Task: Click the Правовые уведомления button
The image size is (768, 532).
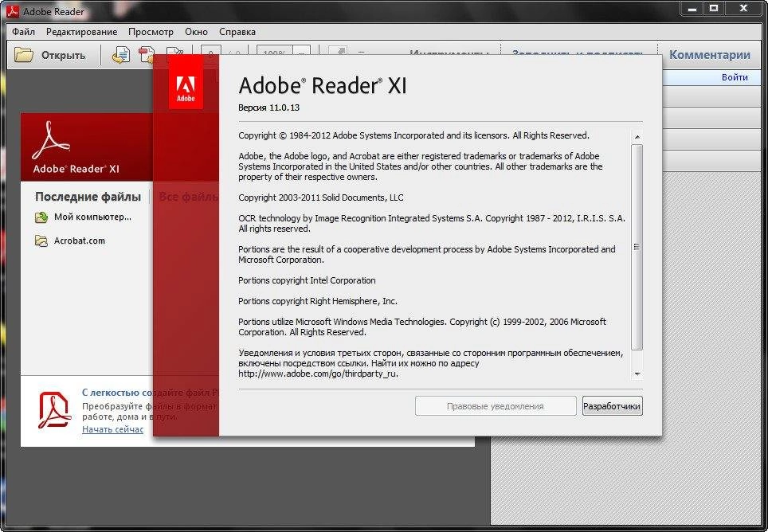Action: (x=496, y=406)
